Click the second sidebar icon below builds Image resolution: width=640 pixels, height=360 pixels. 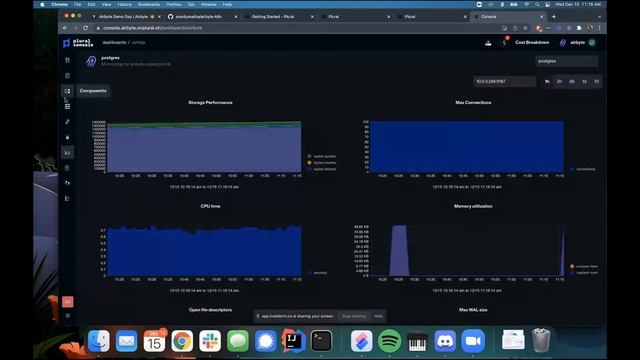click(x=67, y=76)
